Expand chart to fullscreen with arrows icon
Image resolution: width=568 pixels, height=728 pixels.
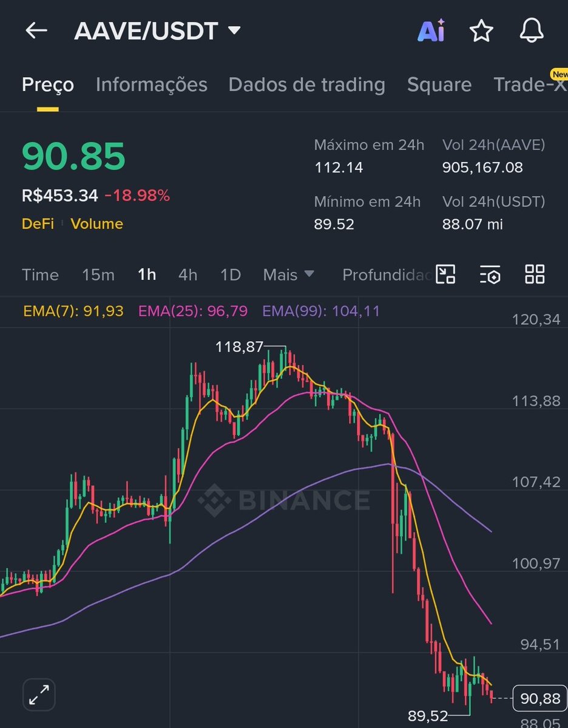coord(39,695)
